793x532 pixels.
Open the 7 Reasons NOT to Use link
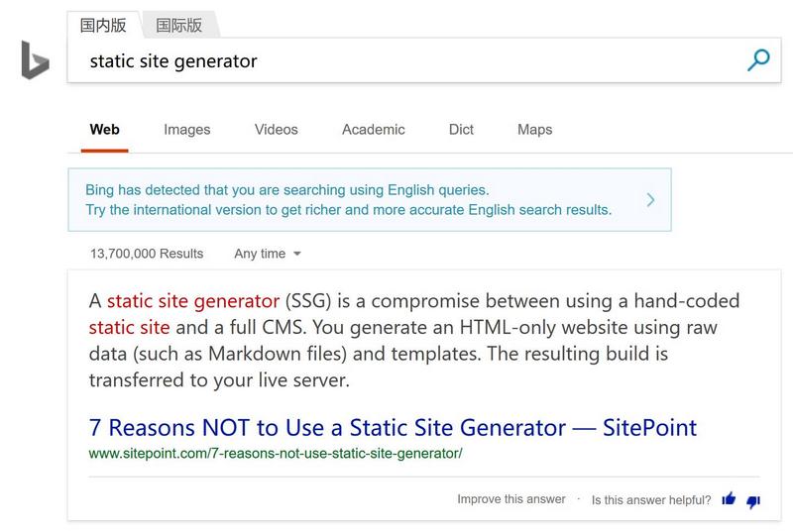393,428
